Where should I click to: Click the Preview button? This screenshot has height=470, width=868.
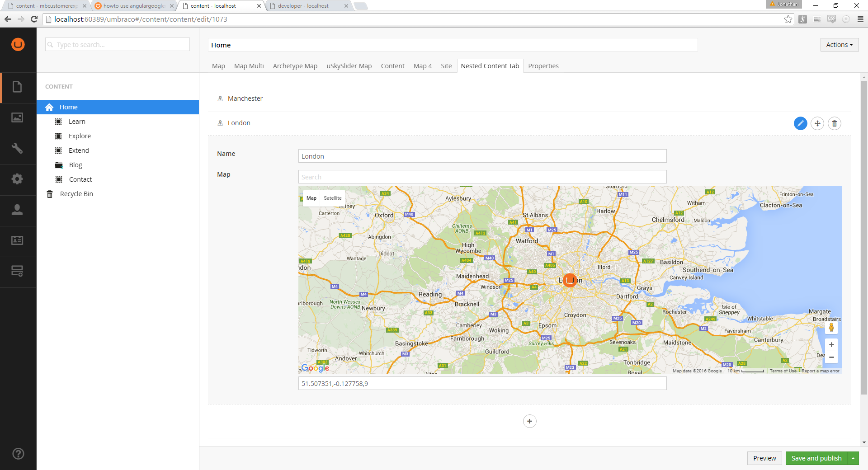tap(764, 458)
